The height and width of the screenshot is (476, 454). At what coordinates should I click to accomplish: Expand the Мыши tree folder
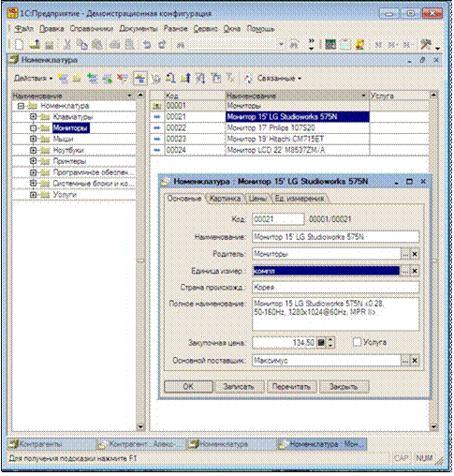(33, 139)
